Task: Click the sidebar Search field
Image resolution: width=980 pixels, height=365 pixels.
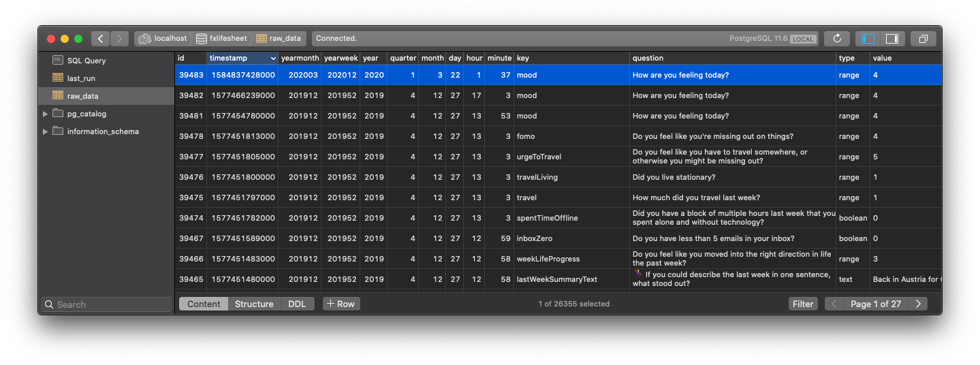Action: click(x=106, y=304)
